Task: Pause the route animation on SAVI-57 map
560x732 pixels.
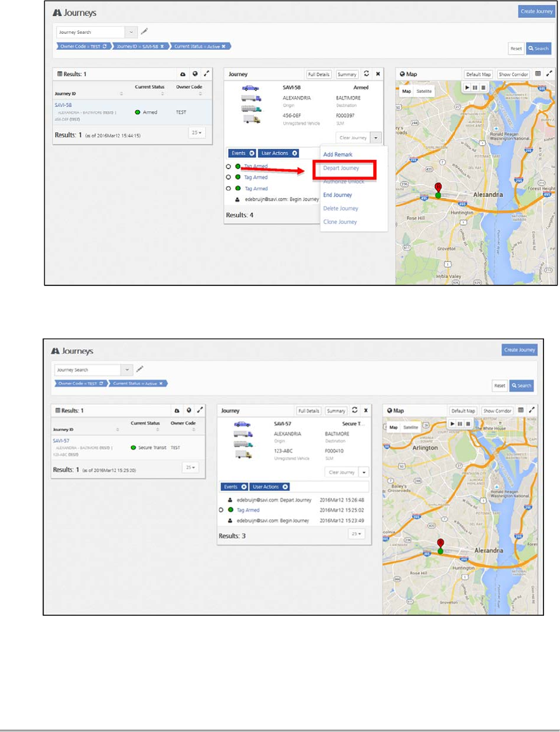Action: tap(460, 423)
